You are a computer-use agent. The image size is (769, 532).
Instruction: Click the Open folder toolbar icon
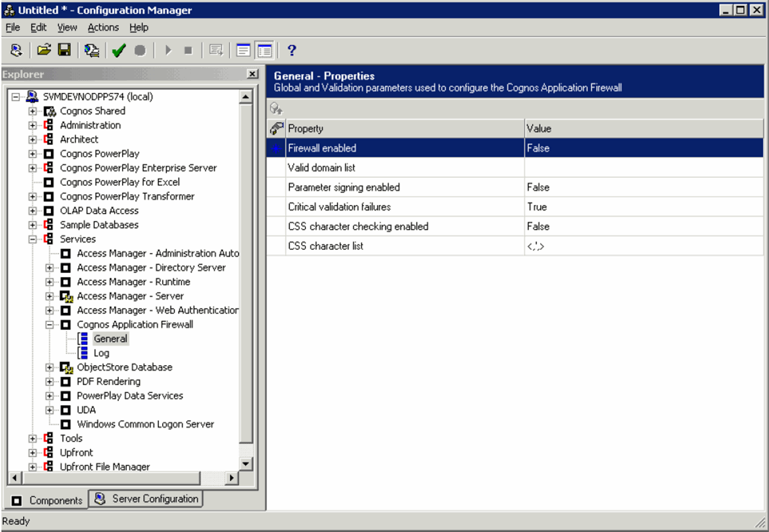[44, 50]
